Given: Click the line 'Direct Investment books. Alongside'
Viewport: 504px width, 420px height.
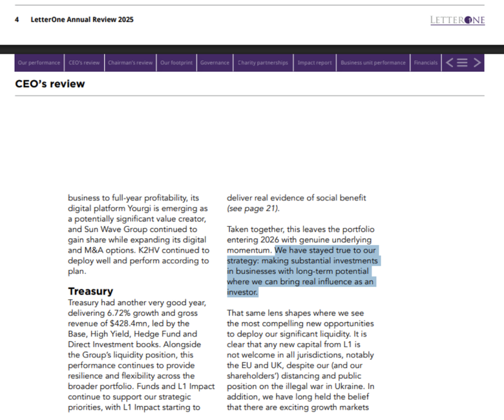Looking at the screenshot, I should 134,344.
